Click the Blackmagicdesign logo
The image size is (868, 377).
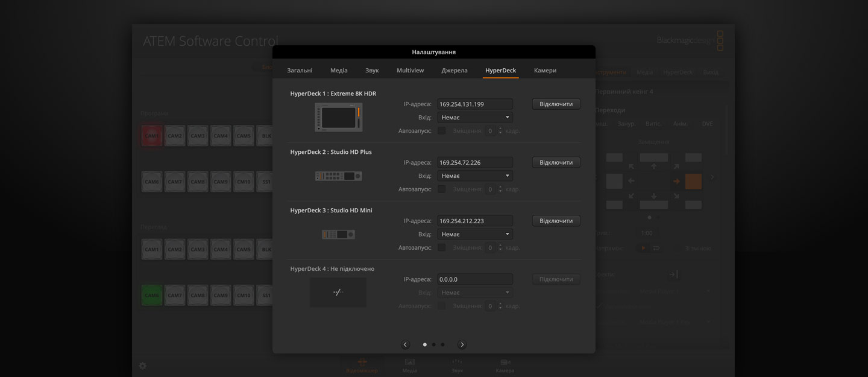pos(690,40)
